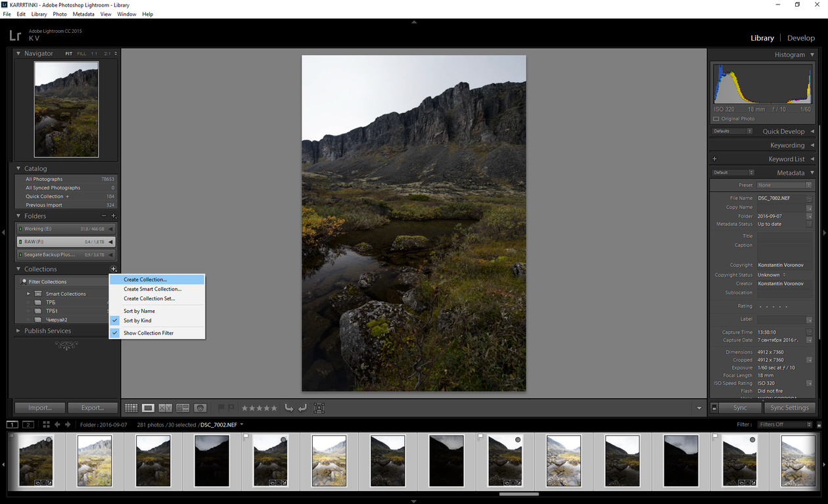Screen dimensions: 828x504
Task: Flag the photo as Pick
Action: (x=221, y=408)
